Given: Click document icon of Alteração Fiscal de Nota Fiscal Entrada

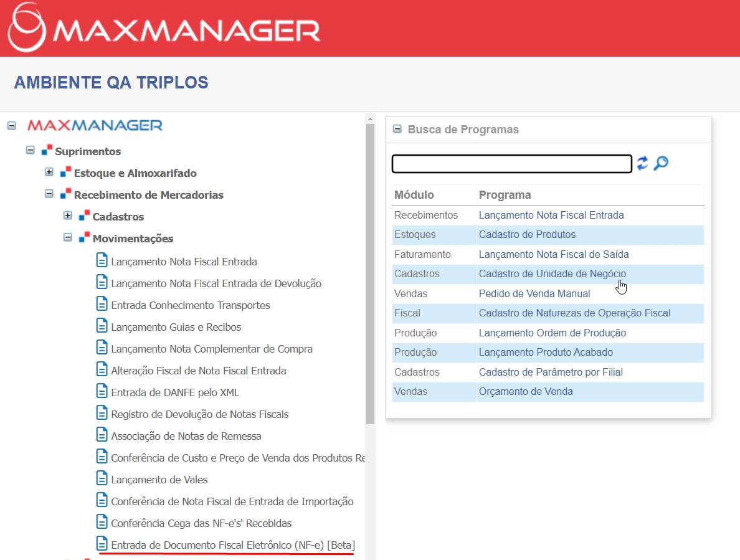Looking at the screenshot, I should (x=102, y=369).
